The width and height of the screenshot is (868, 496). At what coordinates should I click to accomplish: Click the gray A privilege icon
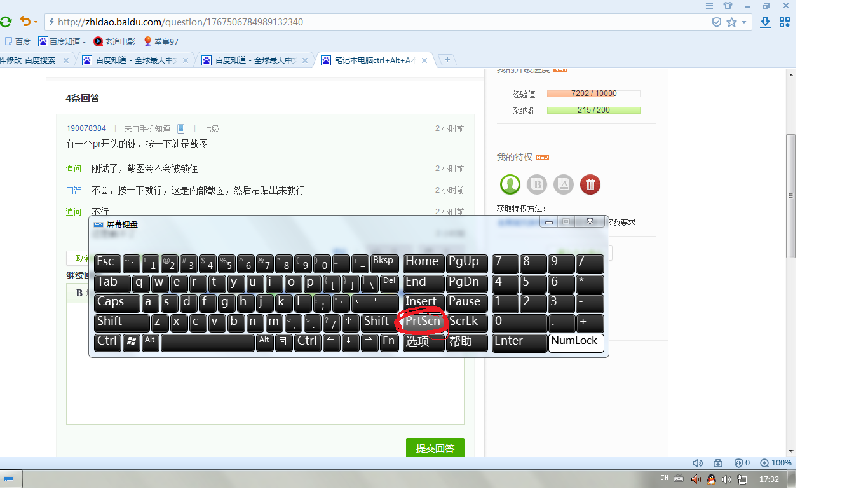click(x=564, y=184)
